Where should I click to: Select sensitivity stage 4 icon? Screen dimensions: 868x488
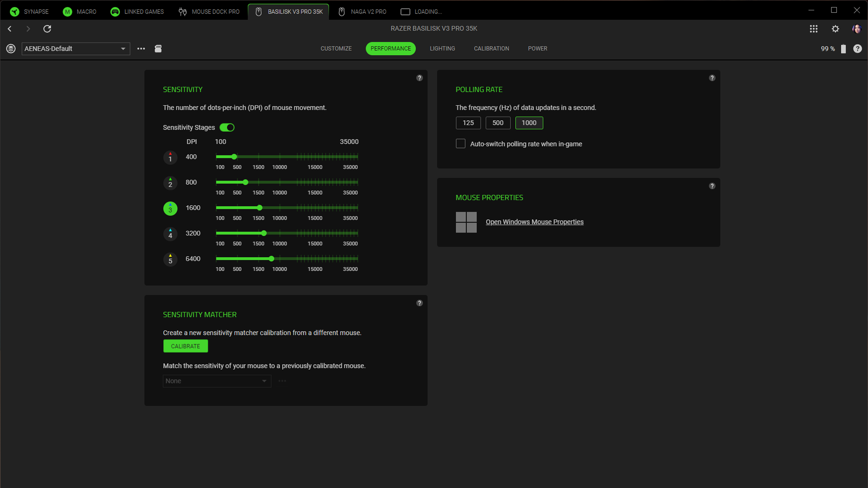point(170,234)
